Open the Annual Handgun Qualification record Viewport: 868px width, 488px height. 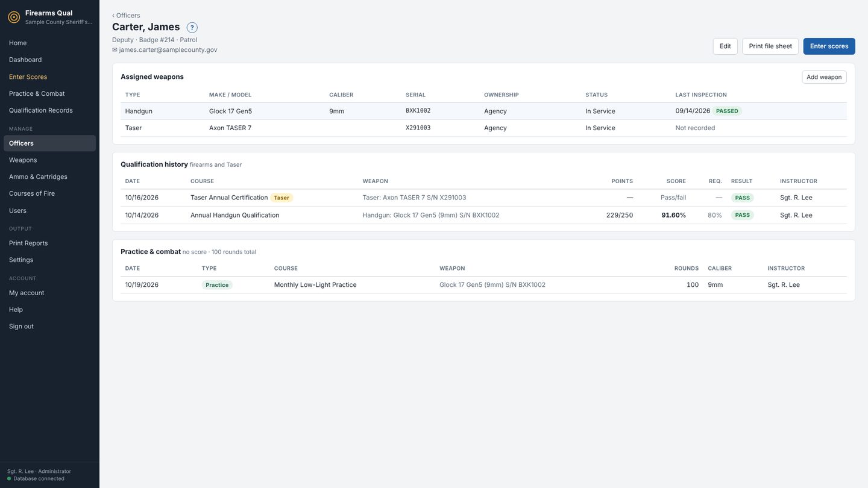click(483, 215)
